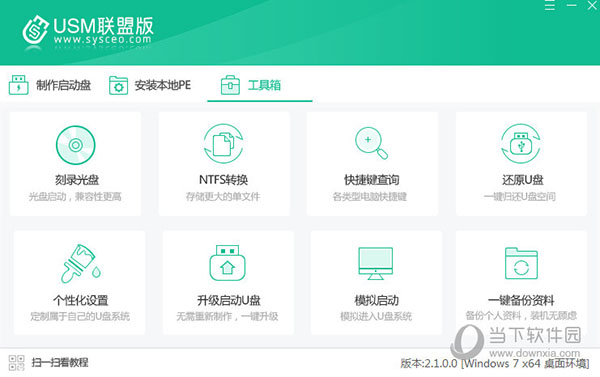Click the monitor icon for 模拟启动

[375, 263]
